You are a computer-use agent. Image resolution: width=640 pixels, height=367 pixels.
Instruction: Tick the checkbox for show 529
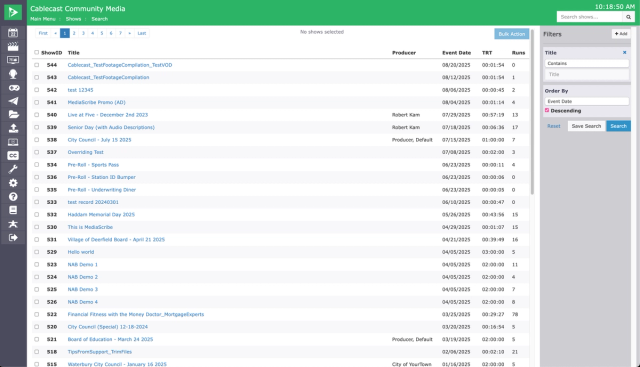pos(37,252)
